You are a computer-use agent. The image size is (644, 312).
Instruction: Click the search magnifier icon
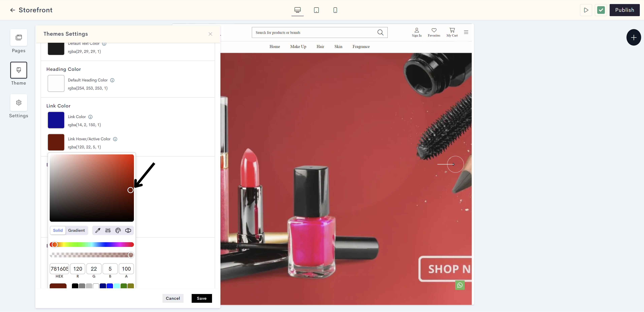pos(380,32)
